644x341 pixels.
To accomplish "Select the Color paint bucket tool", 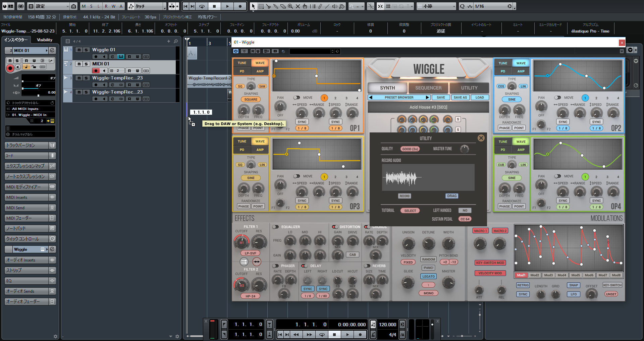I will [342, 6].
